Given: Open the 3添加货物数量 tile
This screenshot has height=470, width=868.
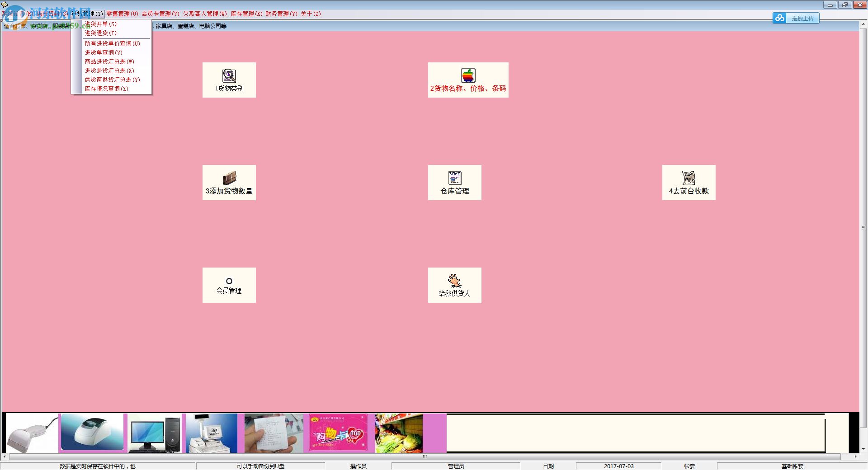Looking at the screenshot, I should (229, 183).
